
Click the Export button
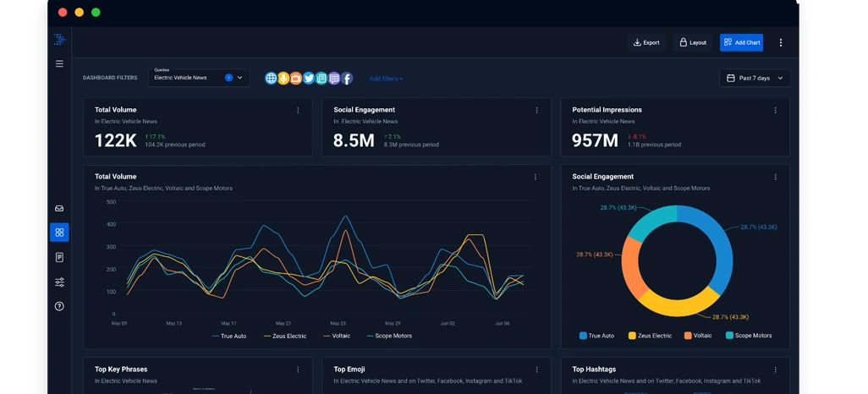646,42
